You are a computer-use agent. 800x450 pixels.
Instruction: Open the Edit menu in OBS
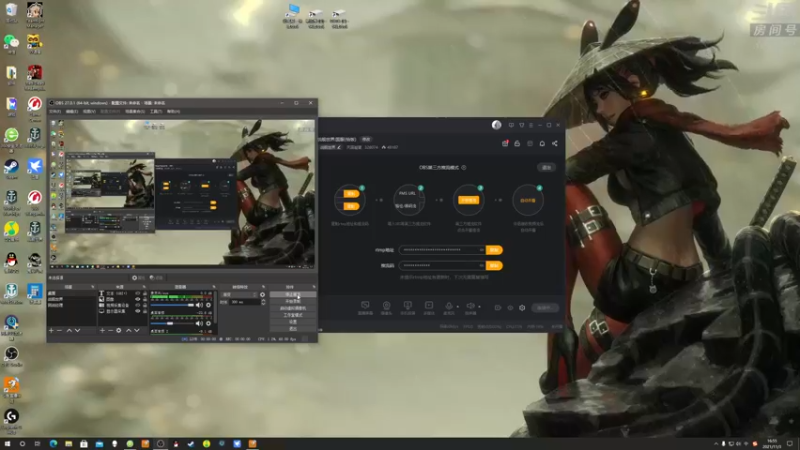[x=72, y=111]
